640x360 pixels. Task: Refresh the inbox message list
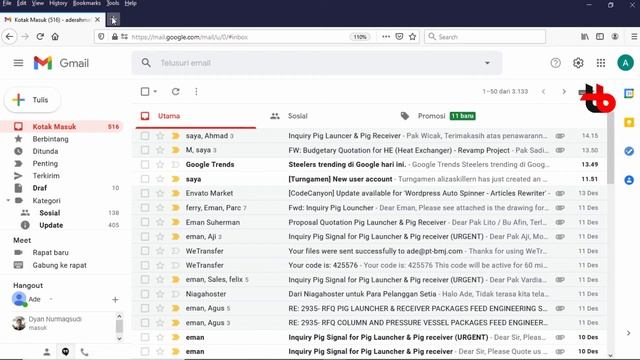click(x=176, y=91)
